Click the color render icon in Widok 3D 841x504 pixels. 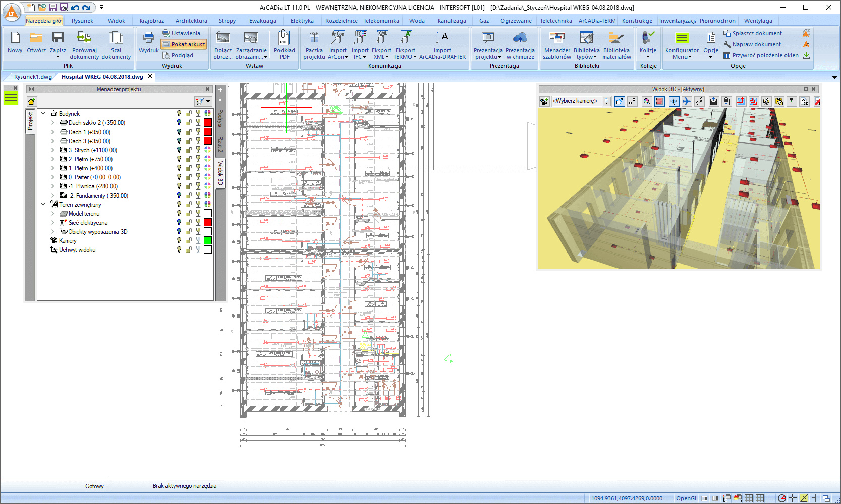[646, 101]
